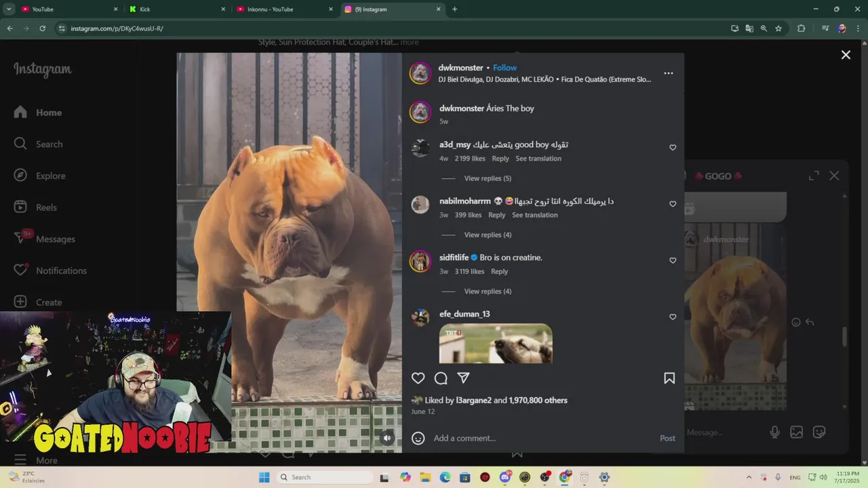Close the GOGO chat window
868x488 pixels.
(x=834, y=176)
